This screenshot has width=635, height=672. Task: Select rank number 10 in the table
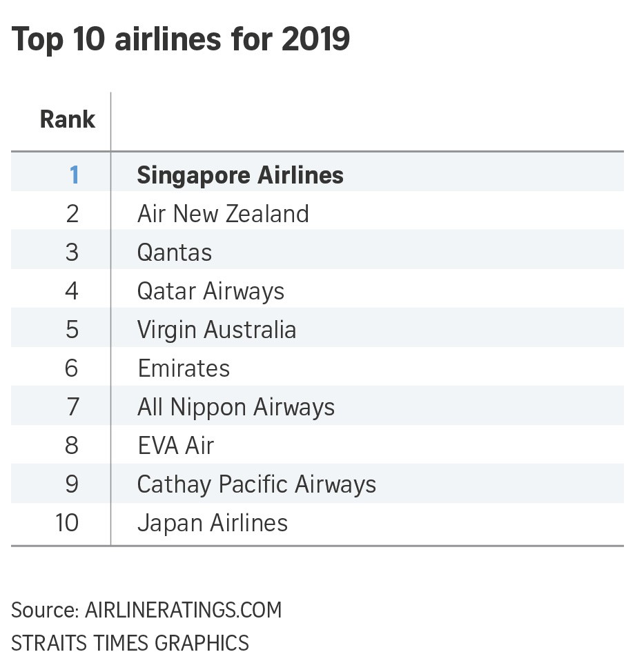point(67,523)
